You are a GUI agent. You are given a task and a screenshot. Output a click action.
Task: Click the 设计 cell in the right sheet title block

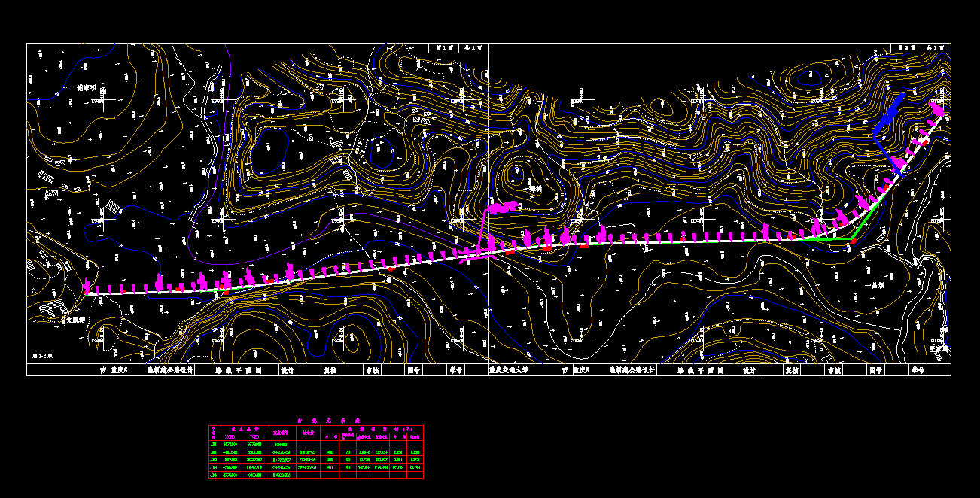[751, 370]
